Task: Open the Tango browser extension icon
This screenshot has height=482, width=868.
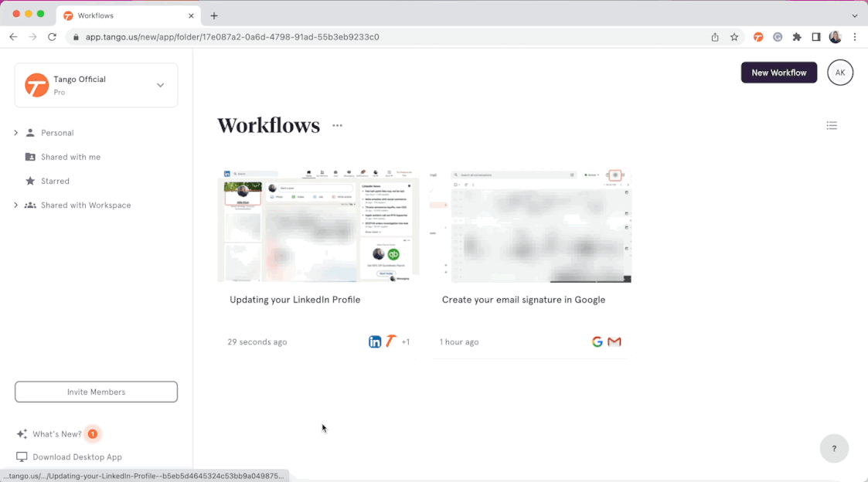Action: coord(758,37)
